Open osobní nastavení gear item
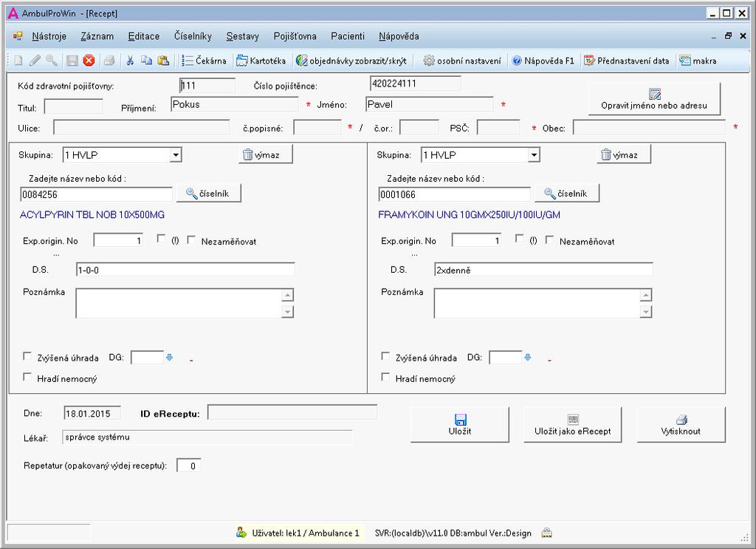This screenshot has height=549, width=756. pos(462,61)
